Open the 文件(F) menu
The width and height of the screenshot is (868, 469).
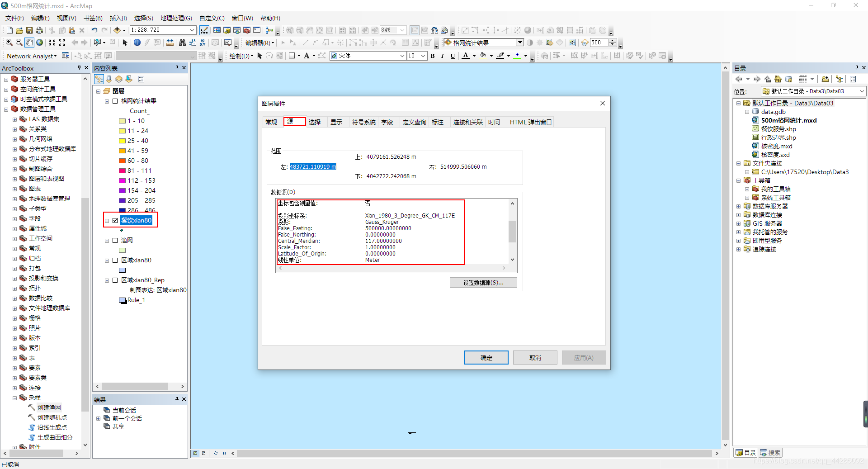14,18
